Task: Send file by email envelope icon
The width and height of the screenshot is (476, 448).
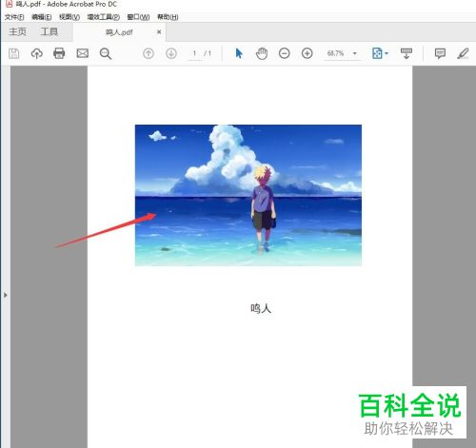Action: 83,53
